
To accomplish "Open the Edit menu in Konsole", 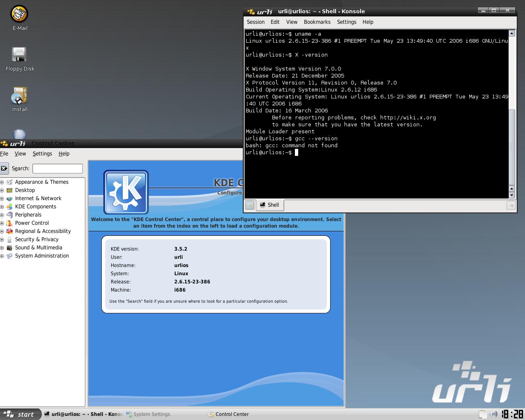I will (x=275, y=22).
